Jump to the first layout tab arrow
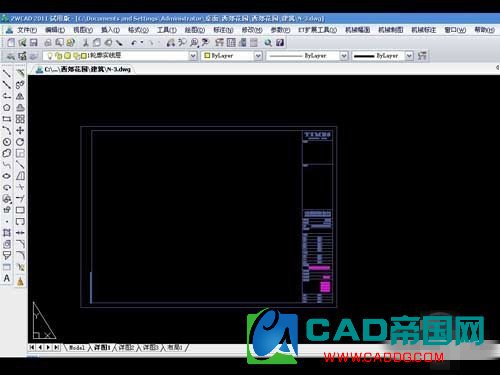500x375 pixels. [x=32, y=347]
